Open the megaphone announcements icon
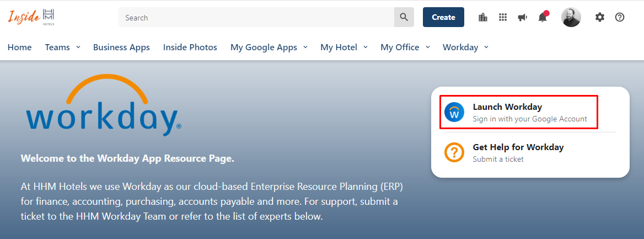This screenshot has width=644, height=239. point(523,17)
